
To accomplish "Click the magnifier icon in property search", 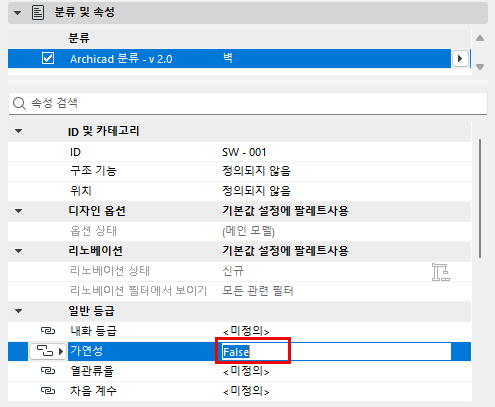I will 19,103.
